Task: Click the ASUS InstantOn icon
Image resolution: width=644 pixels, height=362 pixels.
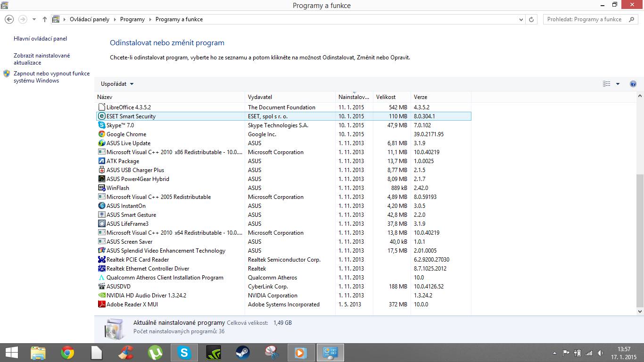Action: tap(102, 206)
